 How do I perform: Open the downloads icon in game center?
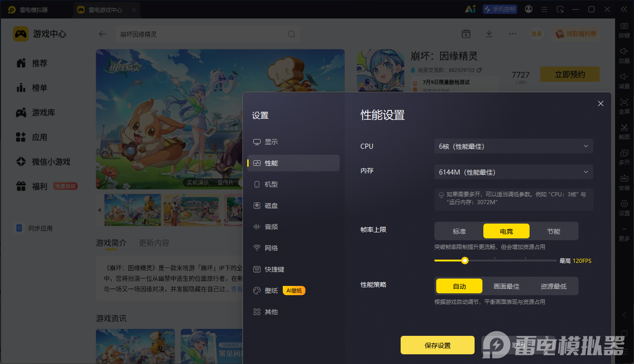point(489,34)
